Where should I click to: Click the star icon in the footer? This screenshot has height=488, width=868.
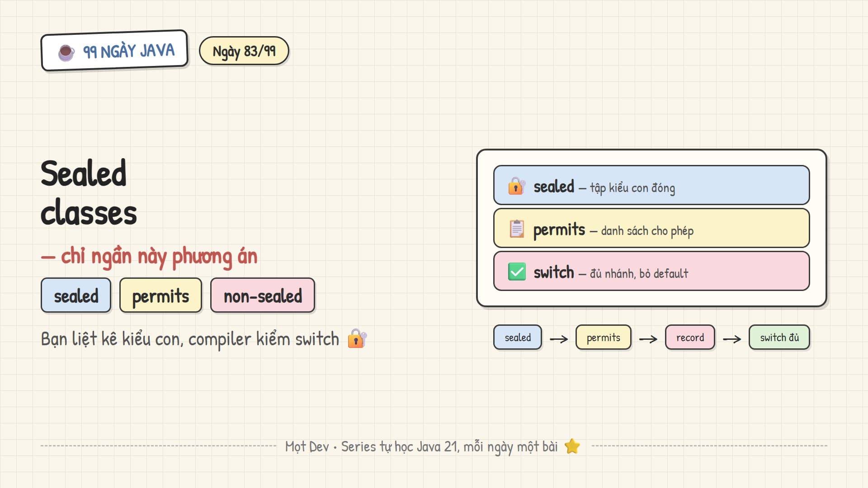pyautogui.click(x=572, y=446)
